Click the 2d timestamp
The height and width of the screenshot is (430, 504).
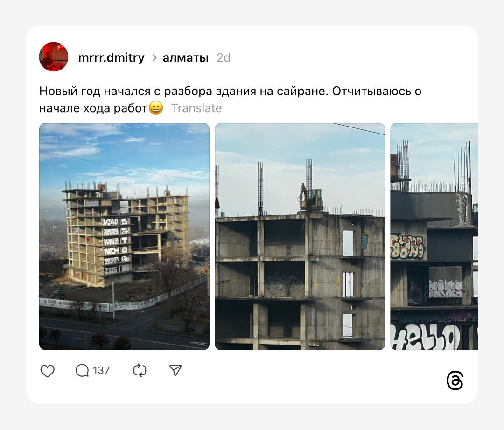click(x=224, y=58)
